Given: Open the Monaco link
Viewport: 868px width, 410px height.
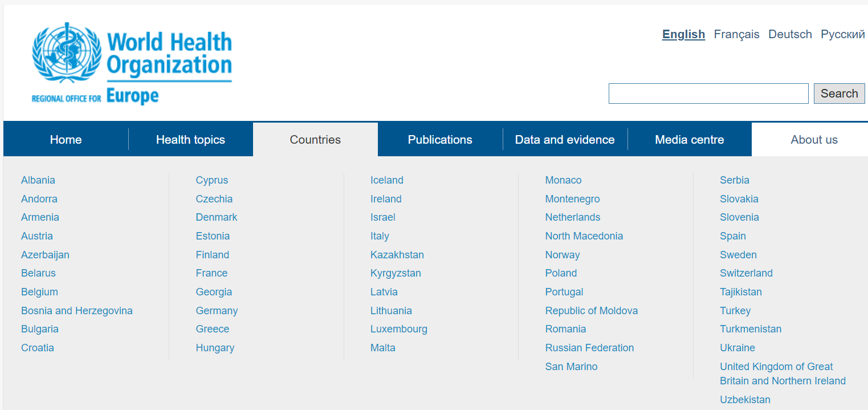Looking at the screenshot, I should 563,180.
